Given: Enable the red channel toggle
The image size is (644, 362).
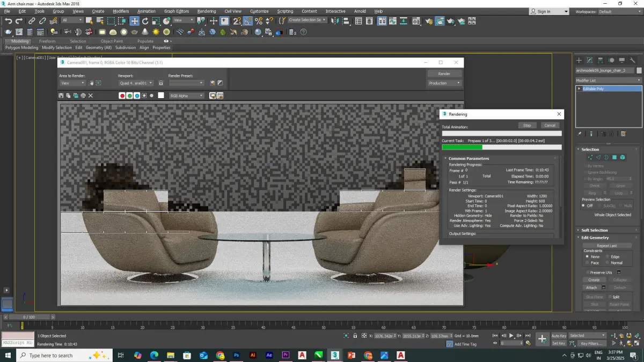Looking at the screenshot, I should tap(122, 95).
